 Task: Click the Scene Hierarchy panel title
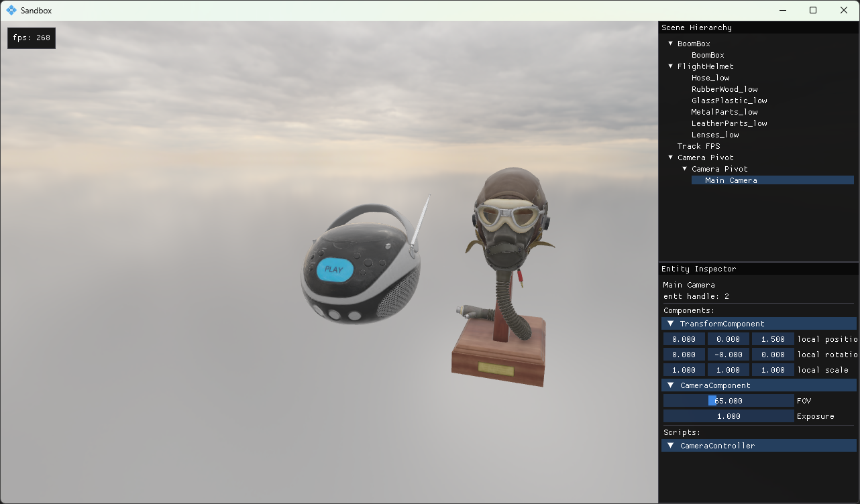tap(696, 27)
